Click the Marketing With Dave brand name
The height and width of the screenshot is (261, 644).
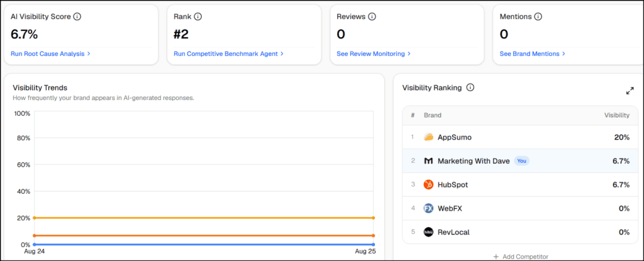tap(474, 161)
